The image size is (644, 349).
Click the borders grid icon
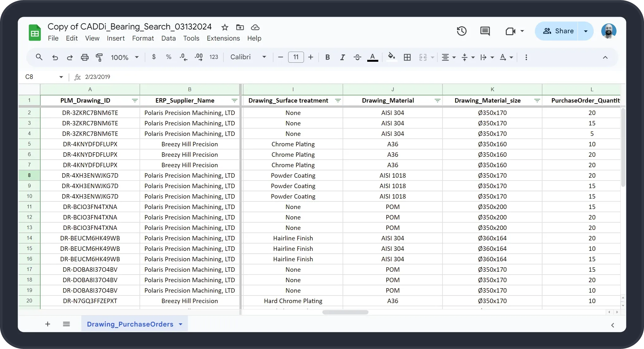(x=407, y=57)
